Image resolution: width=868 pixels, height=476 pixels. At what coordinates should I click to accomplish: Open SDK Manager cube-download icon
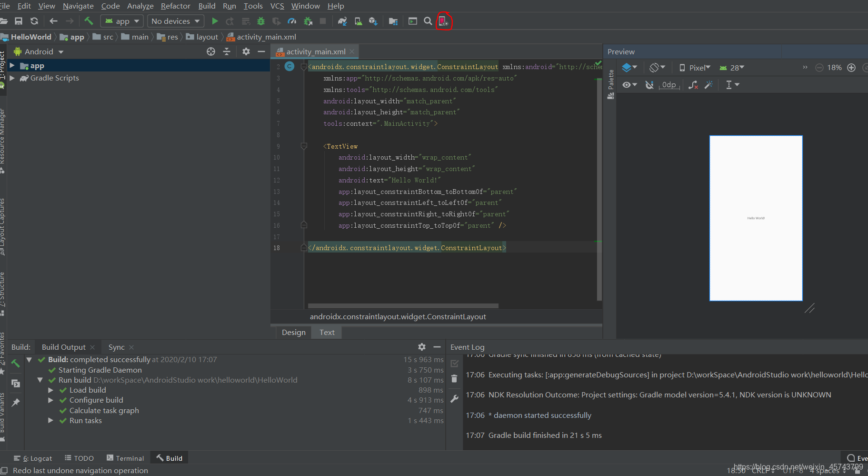point(373,21)
